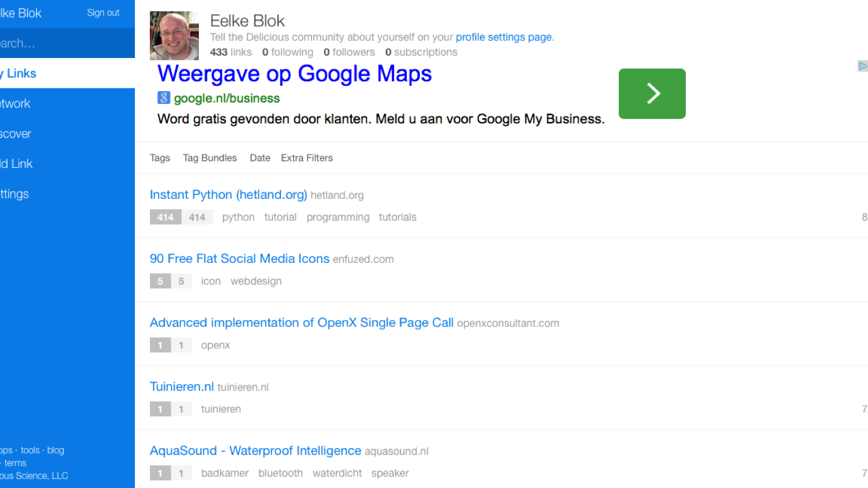
Task: Click the green arrow ad button
Action: tap(652, 94)
